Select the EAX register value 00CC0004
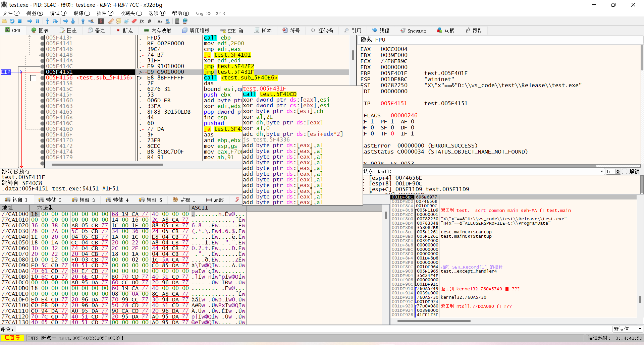 [x=394, y=49]
